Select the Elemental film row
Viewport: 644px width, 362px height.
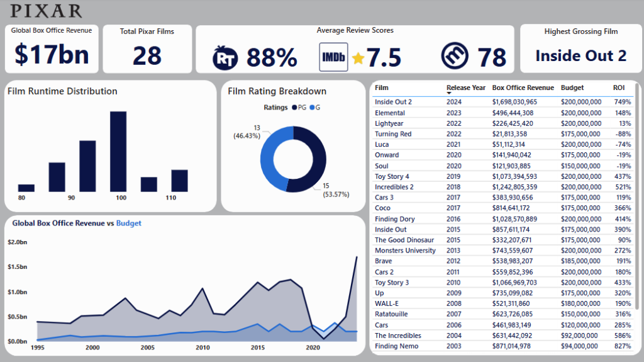(502, 113)
